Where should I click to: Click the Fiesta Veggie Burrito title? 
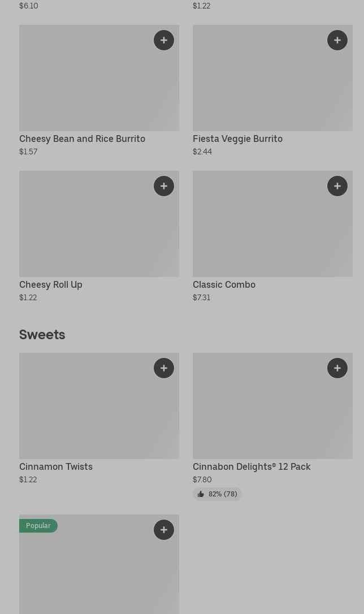pos(237,139)
